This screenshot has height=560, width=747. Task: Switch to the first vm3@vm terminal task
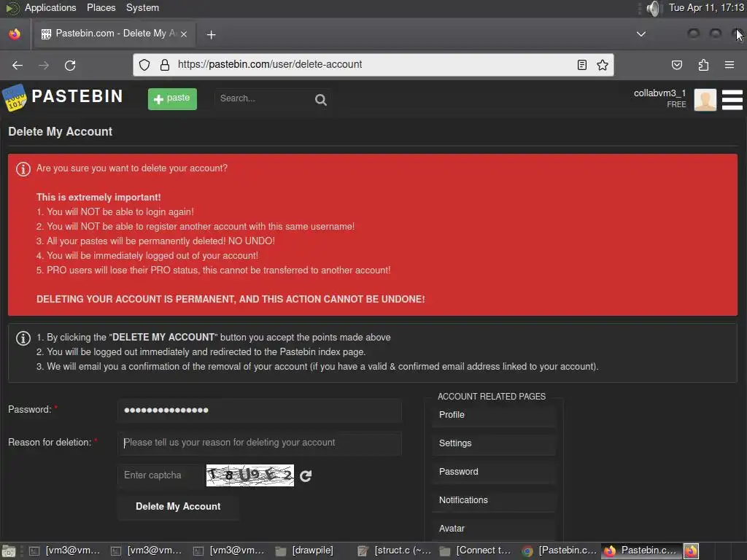tap(65, 551)
